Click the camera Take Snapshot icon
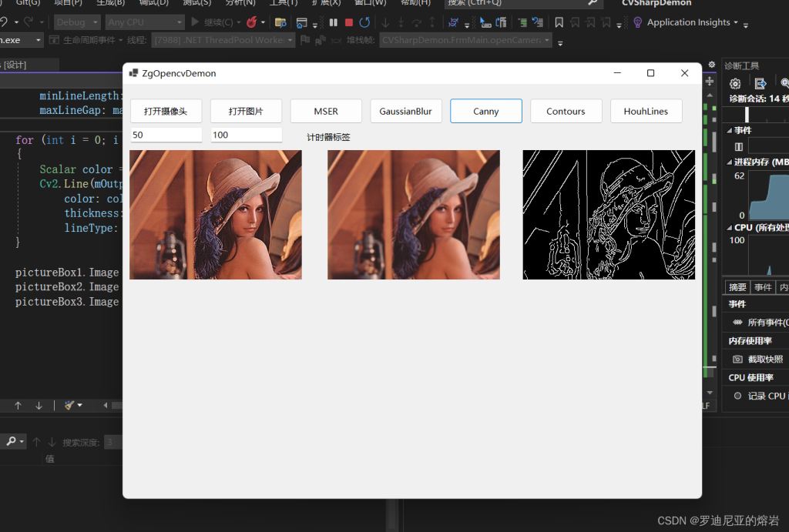Screen dimensions: 789x532 click(x=737, y=359)
